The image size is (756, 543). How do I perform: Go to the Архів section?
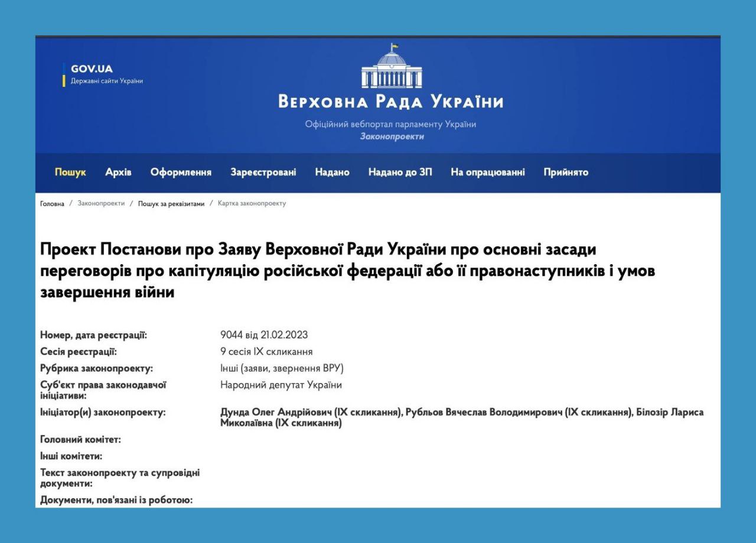click(x=118, y=173)
